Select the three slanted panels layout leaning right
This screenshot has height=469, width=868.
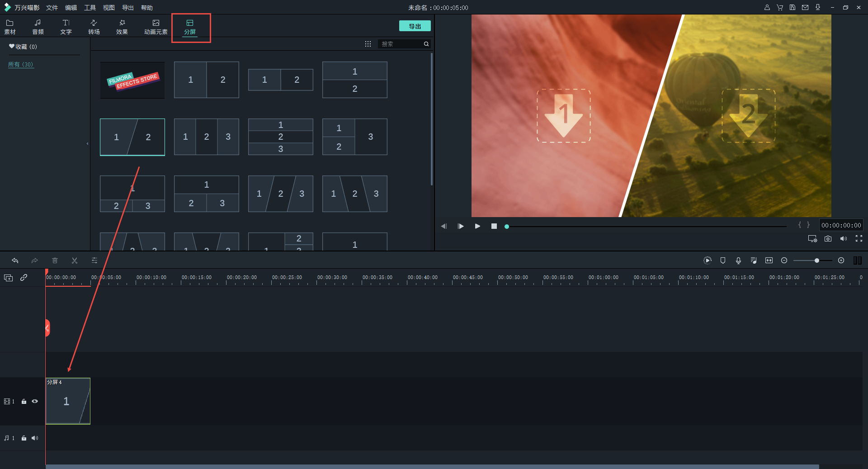pyautogui.click(x=281, y=194)
